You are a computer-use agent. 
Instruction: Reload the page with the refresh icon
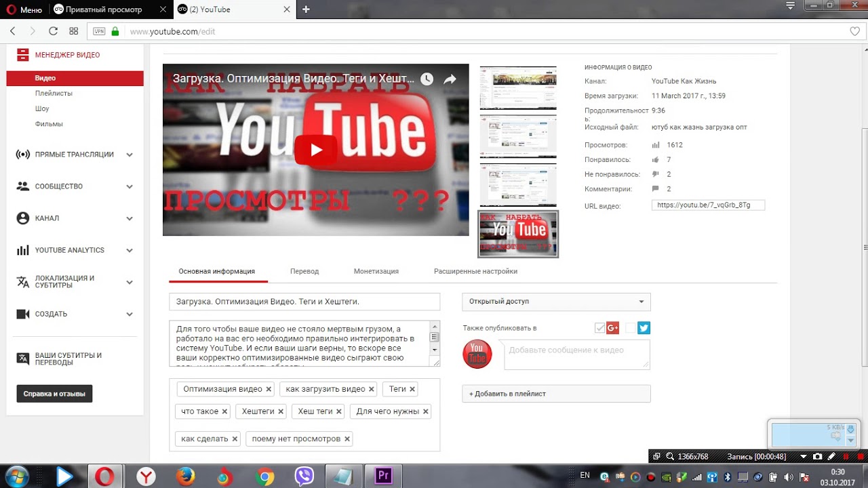point(53,31)
